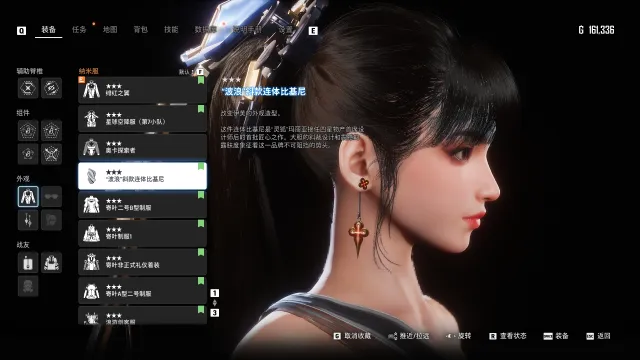Open the 任务 (missions) tab
The height and width of the screenshot is (360, 640).
(79, 30)
